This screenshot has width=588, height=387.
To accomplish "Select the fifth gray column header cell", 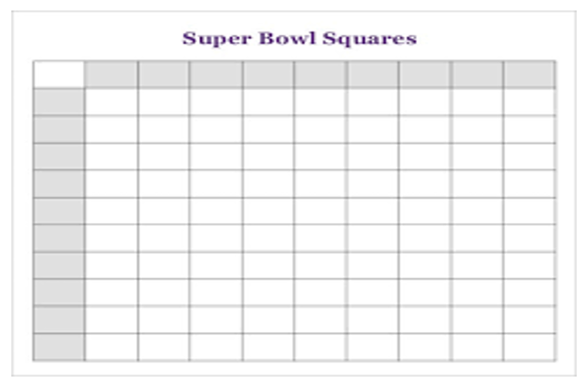I will 320,75.
